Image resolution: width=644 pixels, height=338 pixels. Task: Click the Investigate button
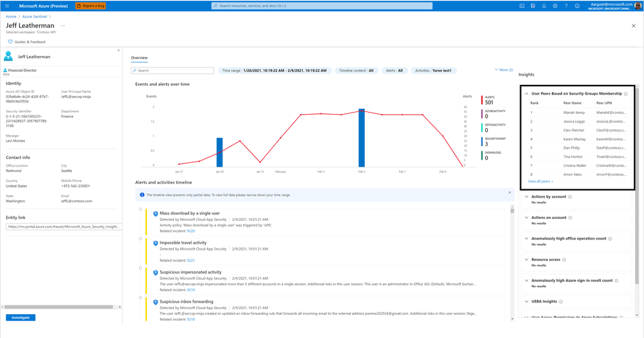(x=21, y=317)
